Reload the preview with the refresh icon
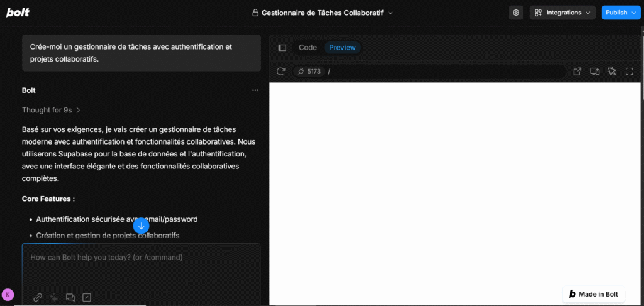The width and height of the screenshot is (644, 306). (x=281, y=72)
